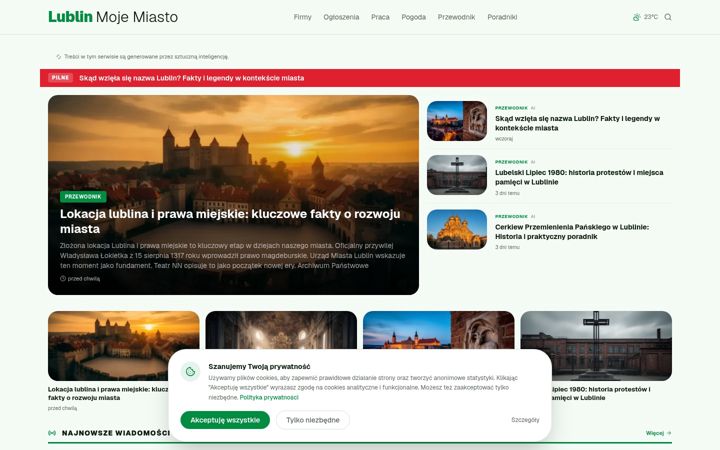Click the bottom card image with illuminated castle
This screenshot has height=450, width=720.
click(x=439, y=330)
